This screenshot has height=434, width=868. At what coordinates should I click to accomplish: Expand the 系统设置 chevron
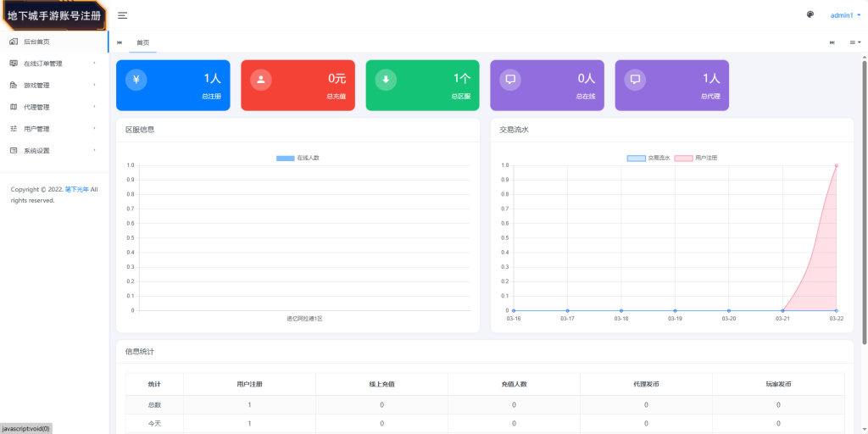pyautogui.click(x=95, y=149)
